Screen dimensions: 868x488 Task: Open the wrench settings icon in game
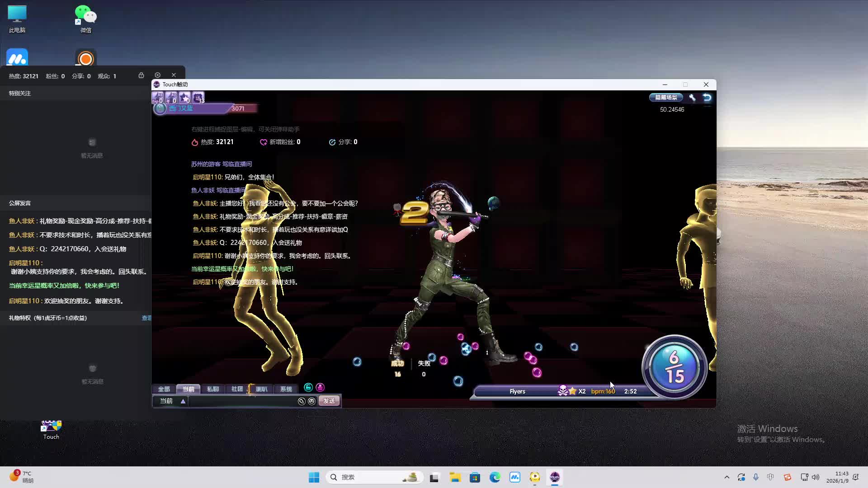(x=692, y=98)
